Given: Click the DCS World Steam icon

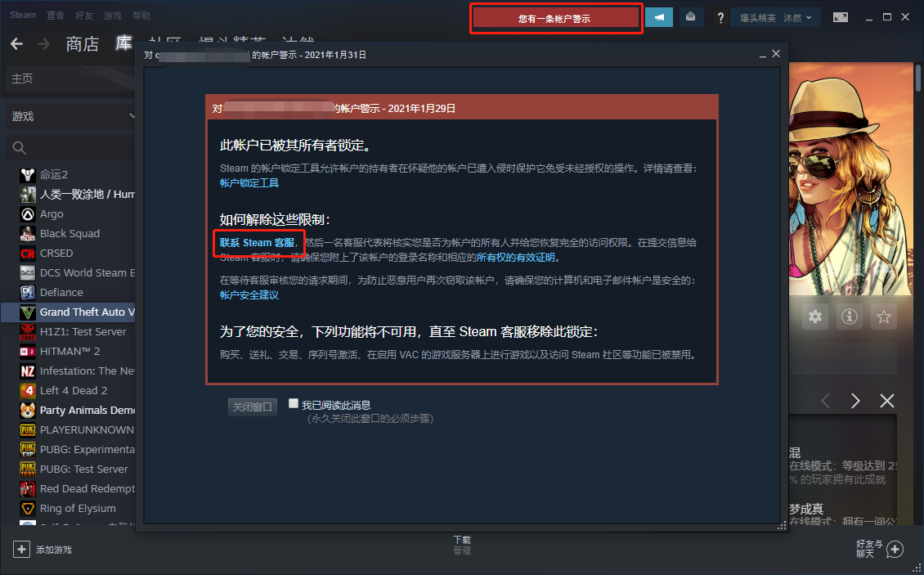Looking at the screenshot, I should pos(28,272).
